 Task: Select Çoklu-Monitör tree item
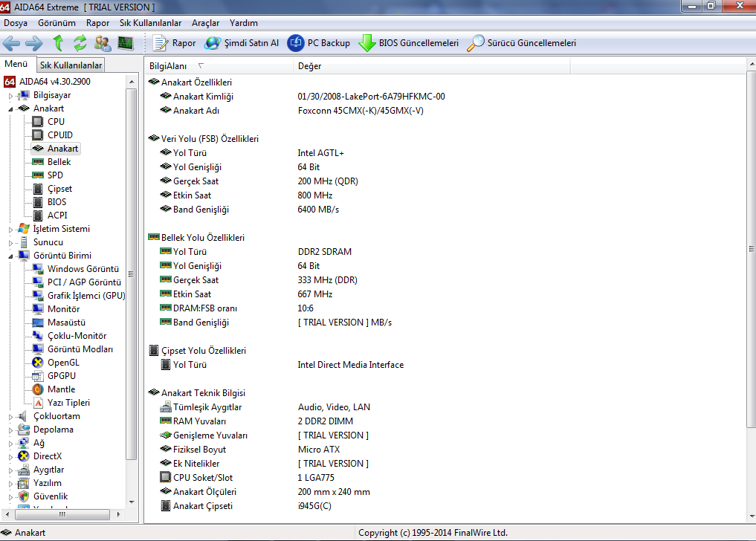[x=77, y=336]
